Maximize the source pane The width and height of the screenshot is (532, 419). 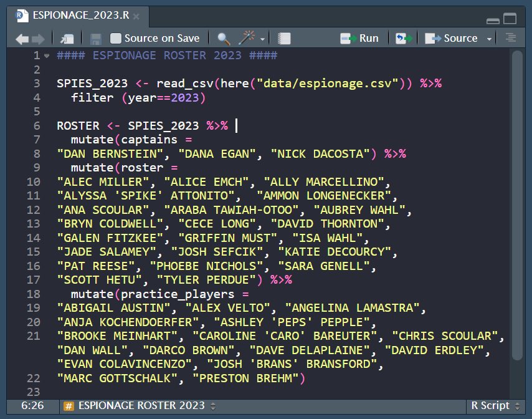[x=510, y=18]
